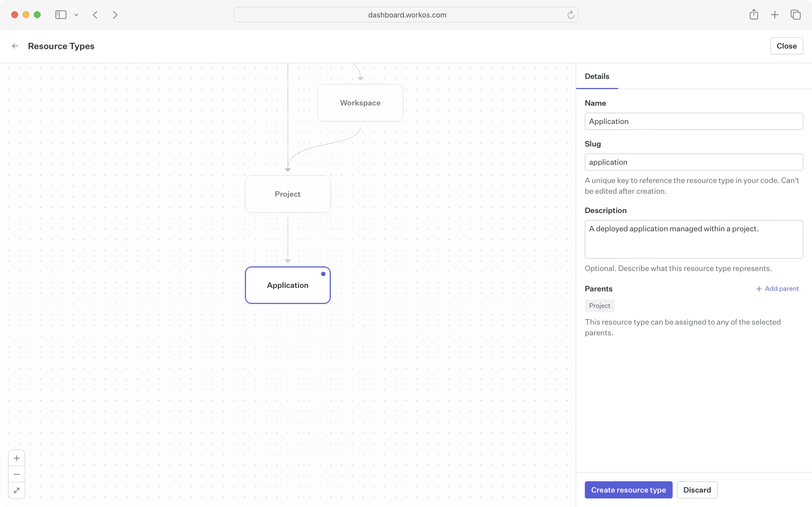Click the back arrow next to Resource Types

pos(15,46)
